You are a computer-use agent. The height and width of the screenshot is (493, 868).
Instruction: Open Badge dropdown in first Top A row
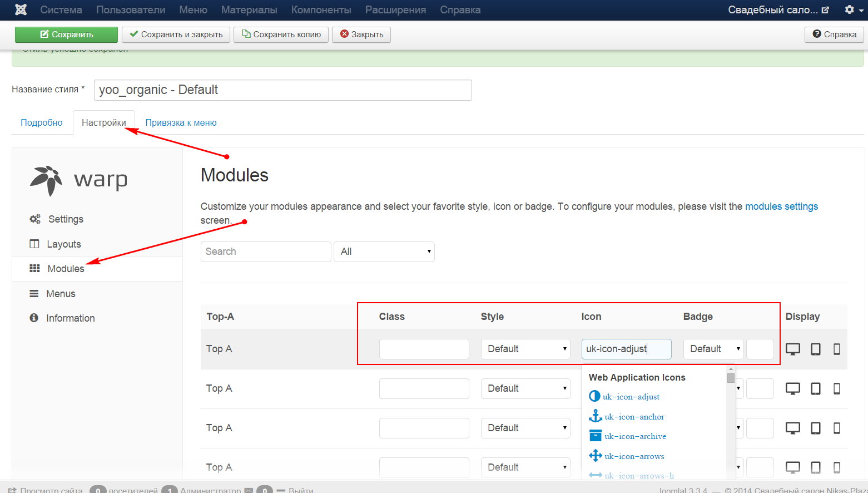coord(713,349)
